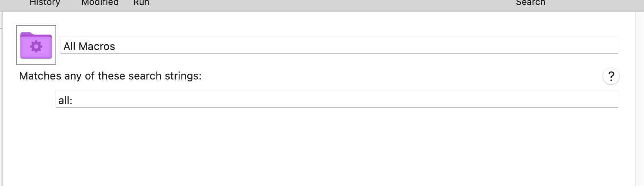This screenshot has height=186, width=644.
Task: Place cursor after the word Macros
Action: [x=115, y=46]
